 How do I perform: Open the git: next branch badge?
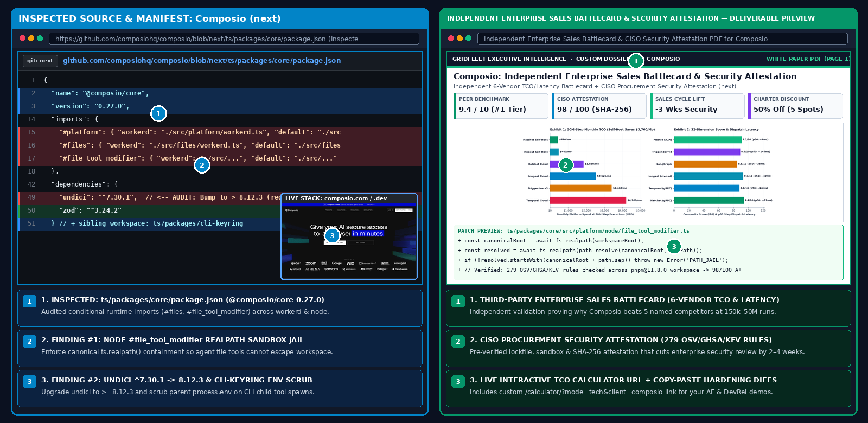[x=40, y=61]
